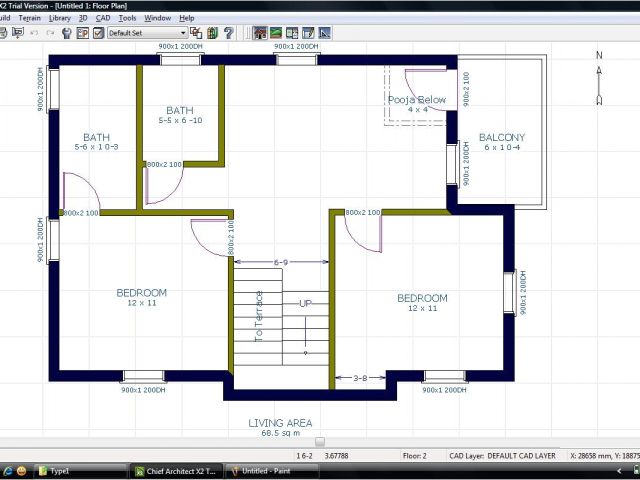Switch to Untitled - Paint taskbar button

coord(264,470)
